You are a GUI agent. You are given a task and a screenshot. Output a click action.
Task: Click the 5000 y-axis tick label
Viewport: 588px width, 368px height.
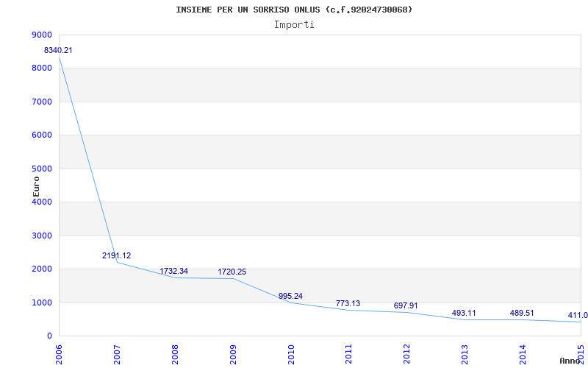point(40,169)
